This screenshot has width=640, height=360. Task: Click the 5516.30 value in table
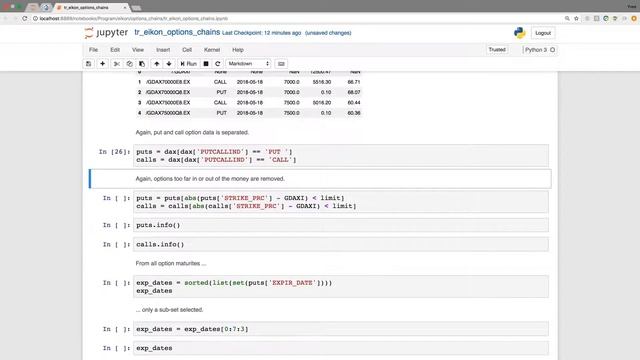[322, 82]
